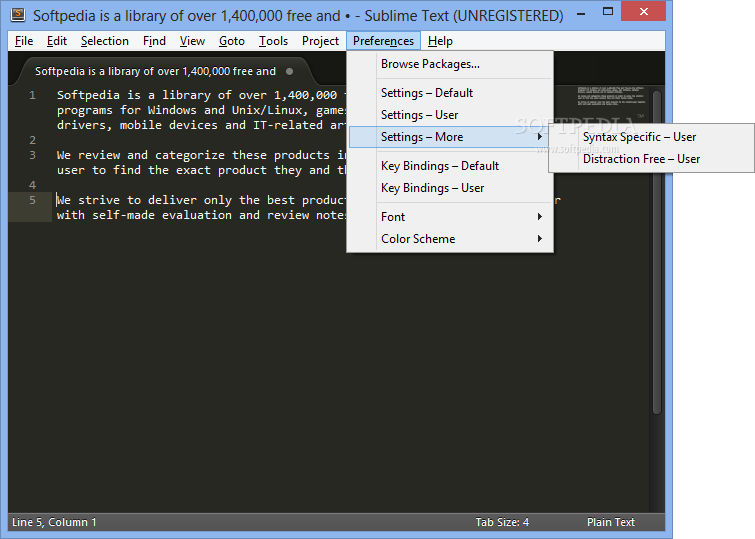The width and height of the screenshot is (755, 539).
Task: Click line number 3 in the gutter
Action: [x=32, y=155]
